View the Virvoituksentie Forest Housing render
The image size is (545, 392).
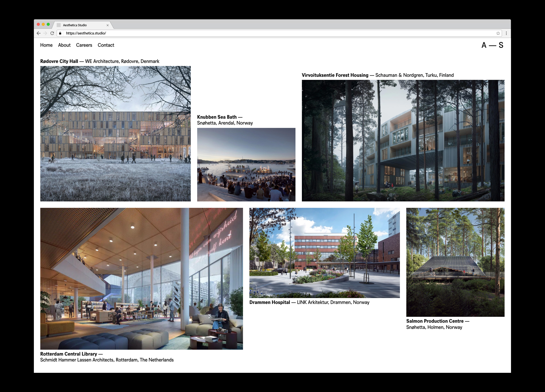pyautogui.click(x=403, y=140)
